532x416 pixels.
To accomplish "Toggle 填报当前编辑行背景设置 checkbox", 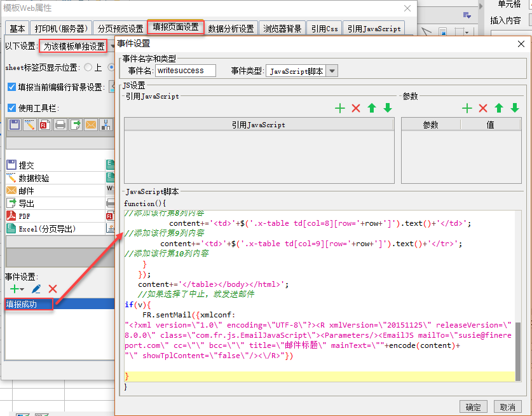I will pos(11,87).
